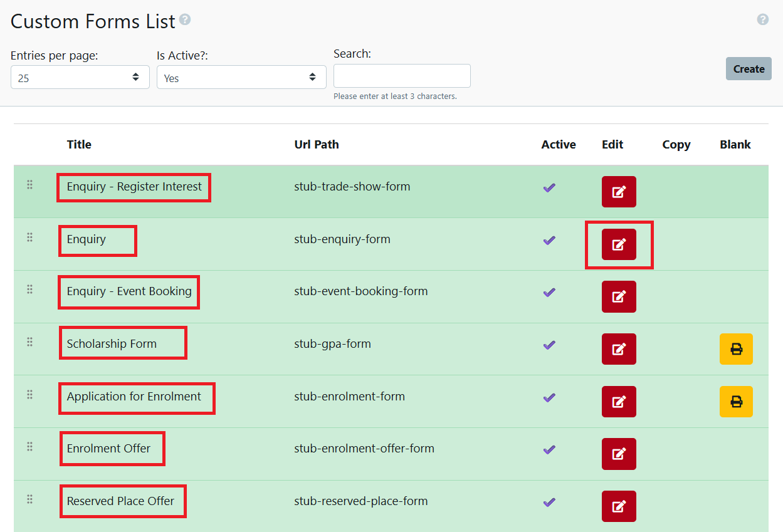Edit the Enrolment Offer form
This screenshot has width=783, height=532.
619,454
